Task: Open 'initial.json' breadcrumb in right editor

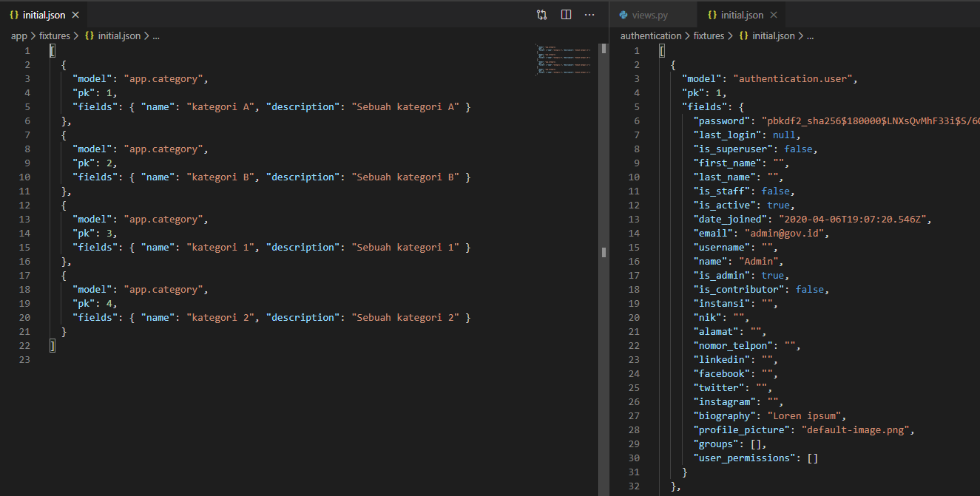Action: coord(774,35)
